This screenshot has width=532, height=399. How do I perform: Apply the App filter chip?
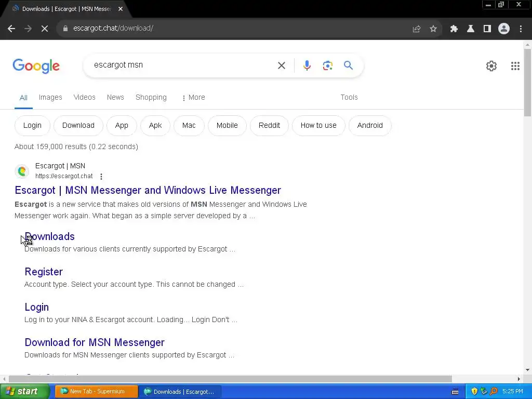[x=122, y=126]
